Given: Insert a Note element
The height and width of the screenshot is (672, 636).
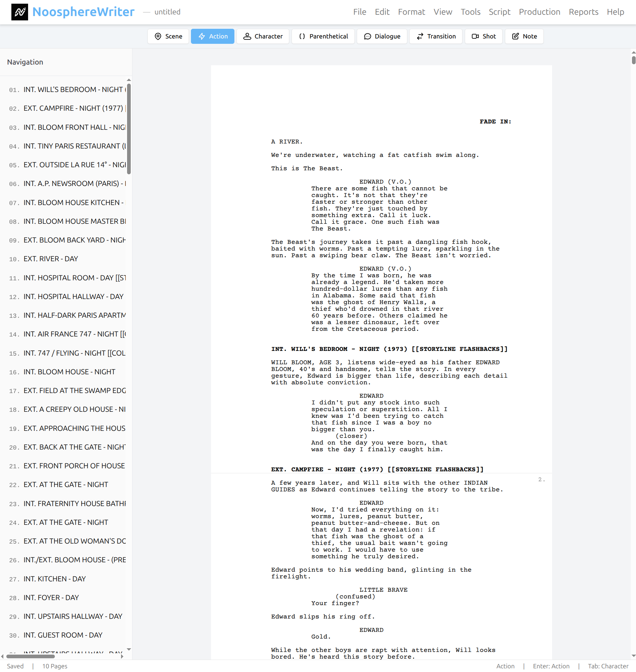Looking at the screenshot, I should tap(524, 36).
